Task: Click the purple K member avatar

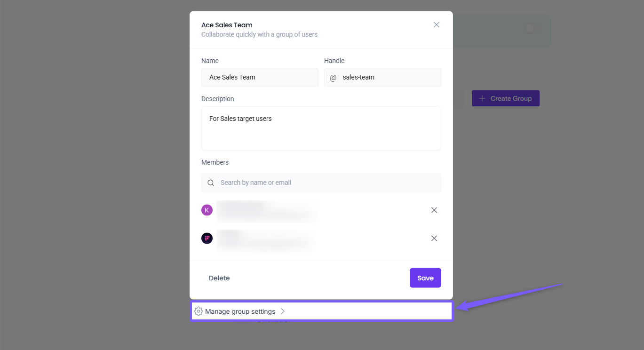Action: coord(207,210)
